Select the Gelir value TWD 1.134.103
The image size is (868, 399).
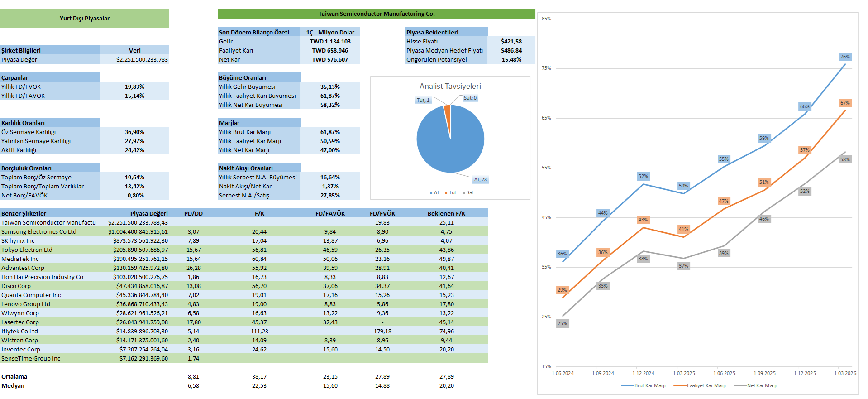coord(330,41)
